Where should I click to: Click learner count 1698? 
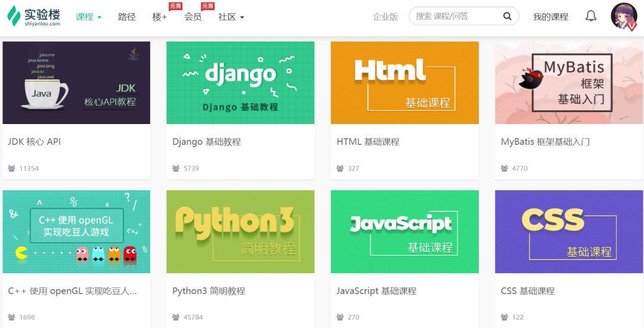click(x=27, y=317)
